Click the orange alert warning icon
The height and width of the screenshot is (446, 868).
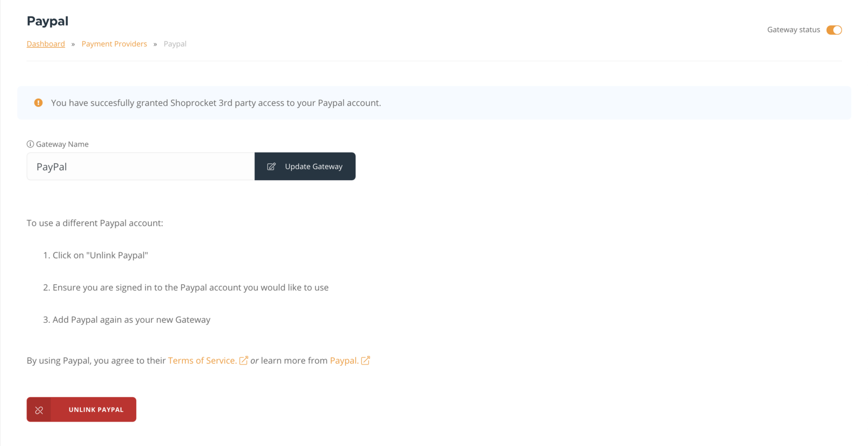(39, 103)
